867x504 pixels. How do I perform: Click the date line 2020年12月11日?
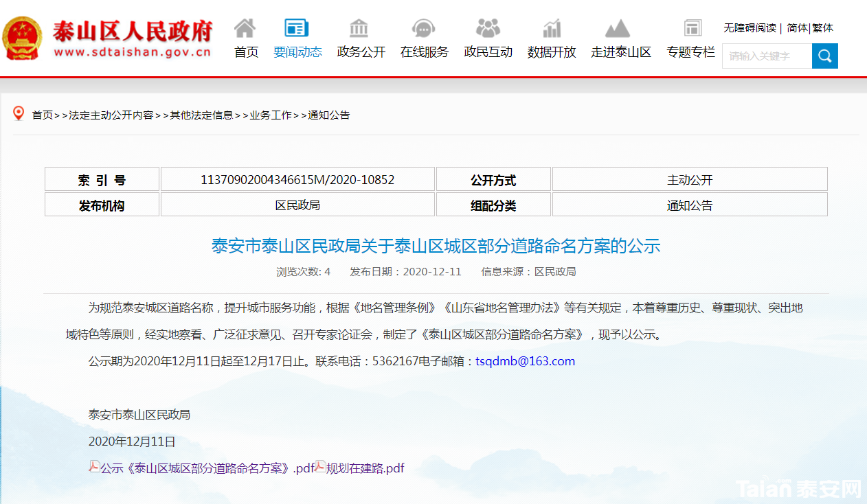(132, 442)
